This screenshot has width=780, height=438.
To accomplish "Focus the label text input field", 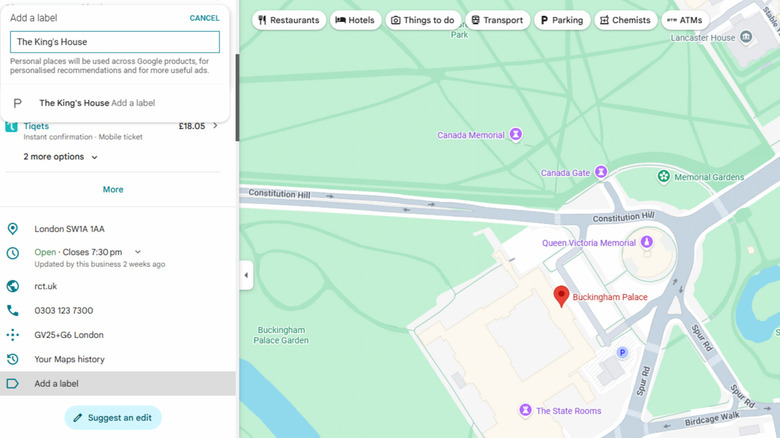I will 114,42.
